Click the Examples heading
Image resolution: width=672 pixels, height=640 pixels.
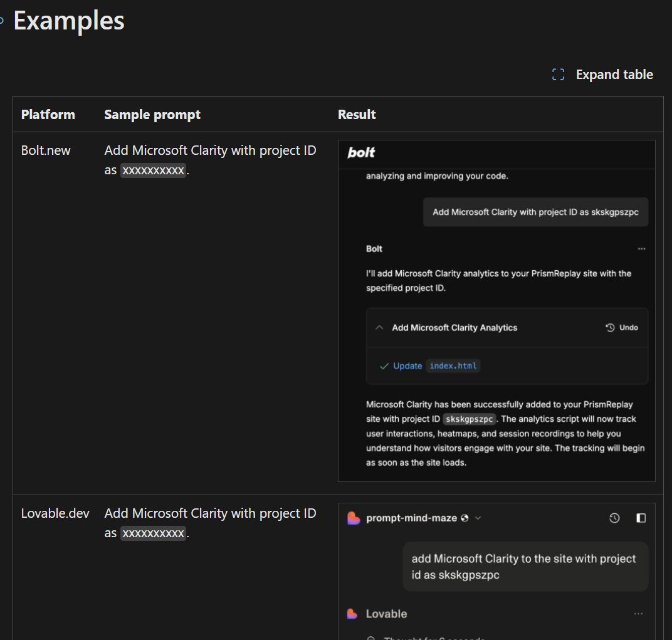click(69, 21)
